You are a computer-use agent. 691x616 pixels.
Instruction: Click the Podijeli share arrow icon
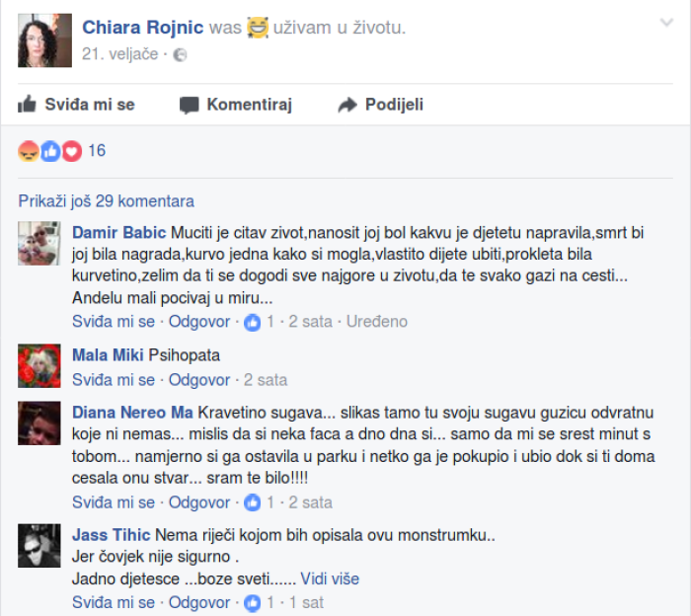(x=347, y=105)
